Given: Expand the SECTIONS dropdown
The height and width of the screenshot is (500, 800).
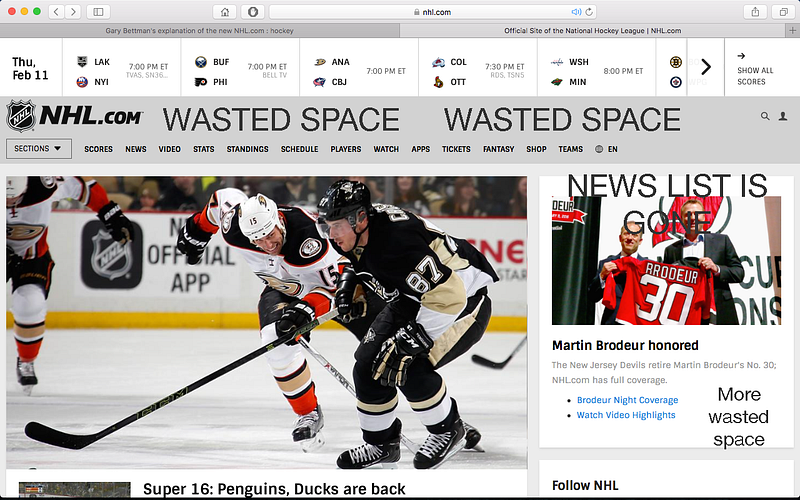Looking at the screenshot, I should click(39, 148).
